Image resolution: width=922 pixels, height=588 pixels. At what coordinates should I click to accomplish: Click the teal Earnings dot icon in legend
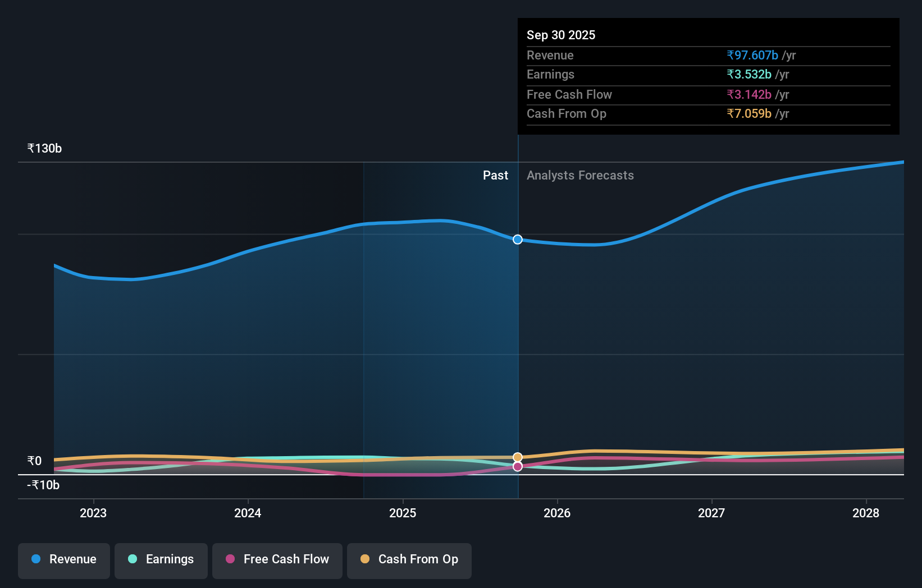coord(131,559)
